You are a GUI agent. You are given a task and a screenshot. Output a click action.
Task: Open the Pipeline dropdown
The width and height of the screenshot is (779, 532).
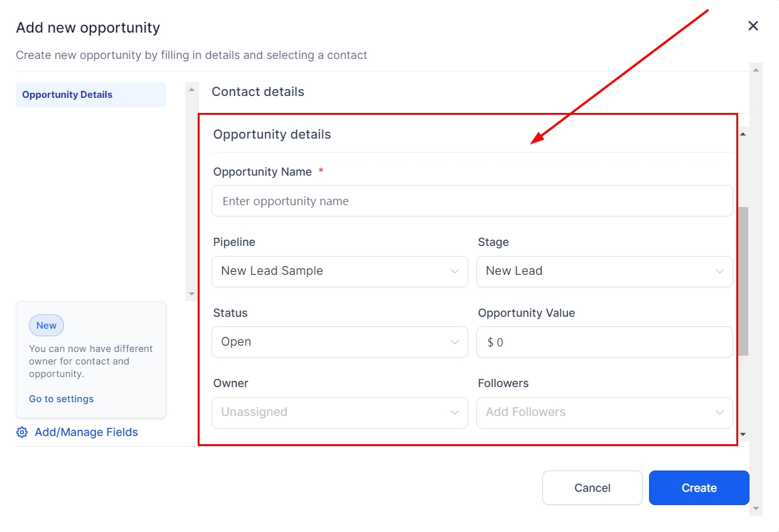[x=340, y=272]
